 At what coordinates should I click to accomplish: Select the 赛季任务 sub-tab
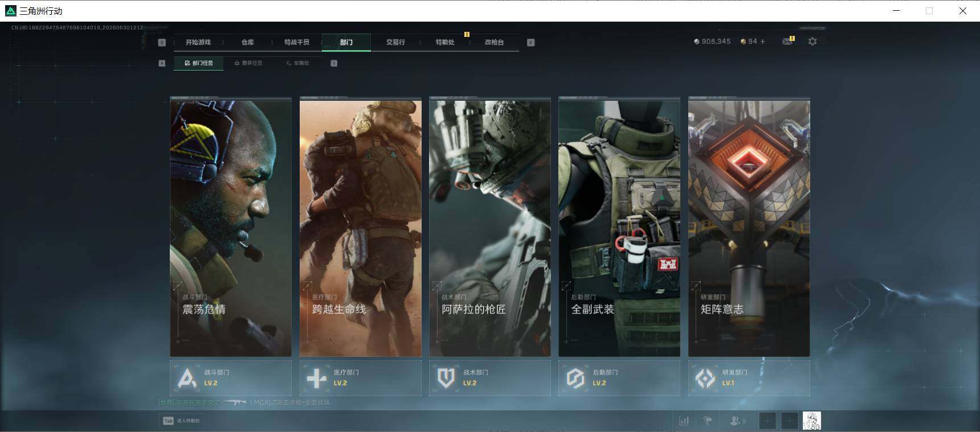pos(248,63)
